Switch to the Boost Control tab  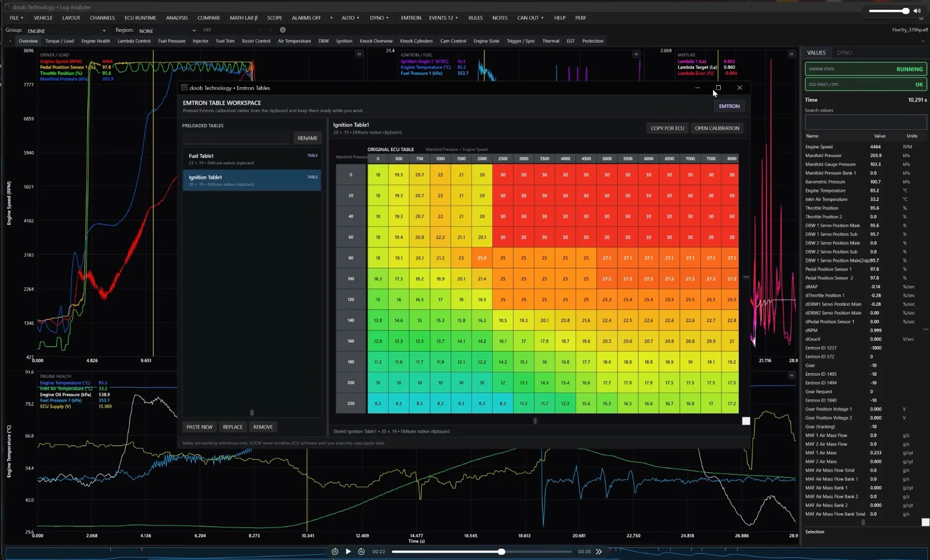click(256, 41)
